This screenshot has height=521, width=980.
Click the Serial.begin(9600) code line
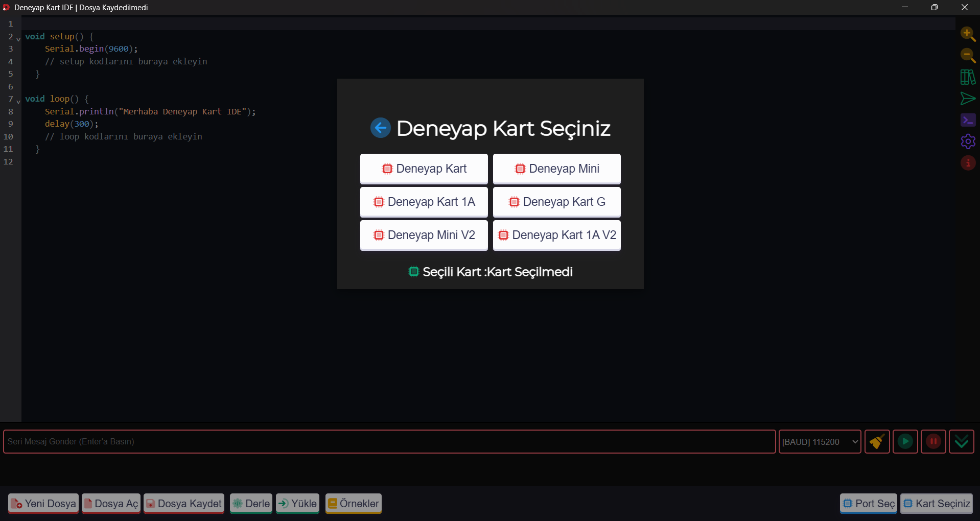[x=91, y=49]
